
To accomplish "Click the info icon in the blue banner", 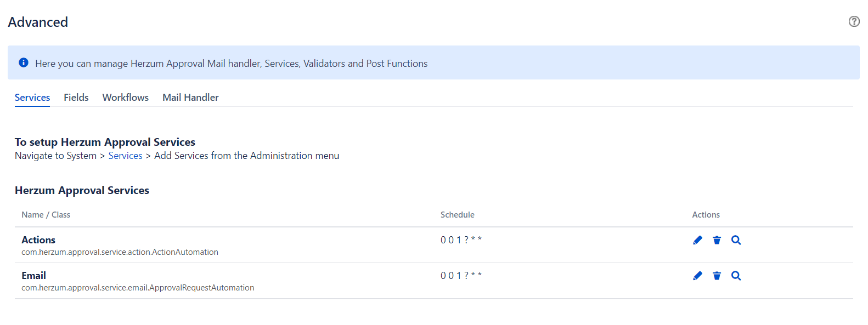I will point(24,62).
